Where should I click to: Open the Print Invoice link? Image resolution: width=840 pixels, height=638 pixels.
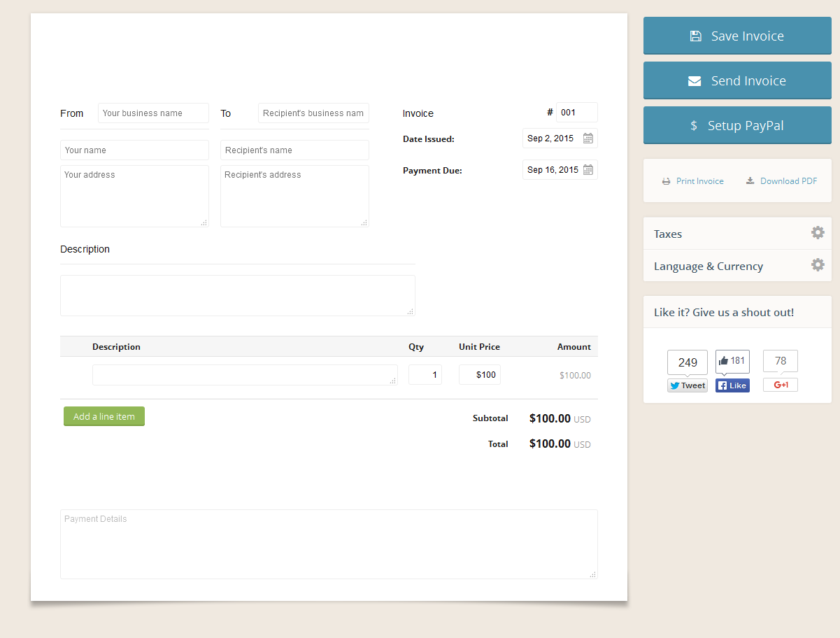[699, 180]
